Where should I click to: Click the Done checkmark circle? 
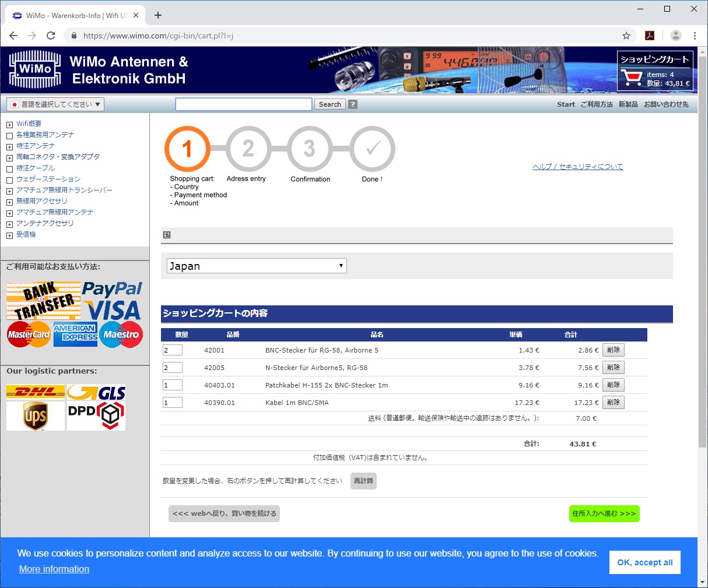pos(372,149)
